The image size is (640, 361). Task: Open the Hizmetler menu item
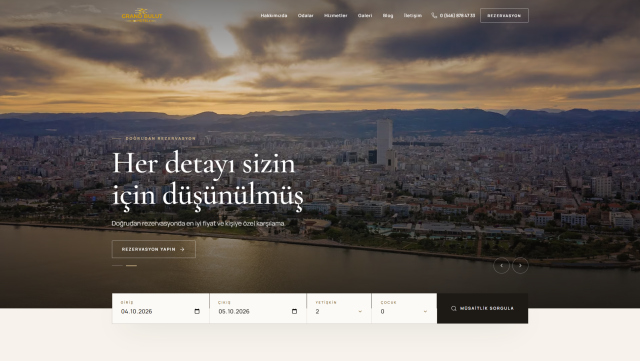[336, 16]
